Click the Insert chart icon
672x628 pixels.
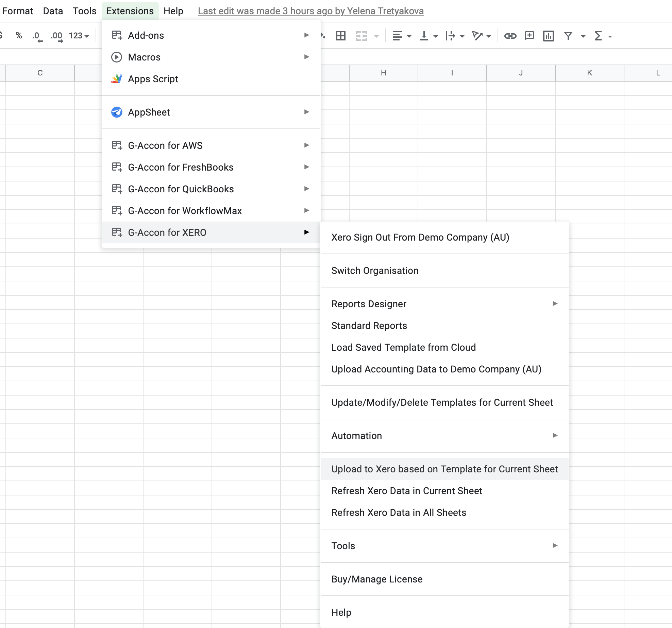(548, 36)
